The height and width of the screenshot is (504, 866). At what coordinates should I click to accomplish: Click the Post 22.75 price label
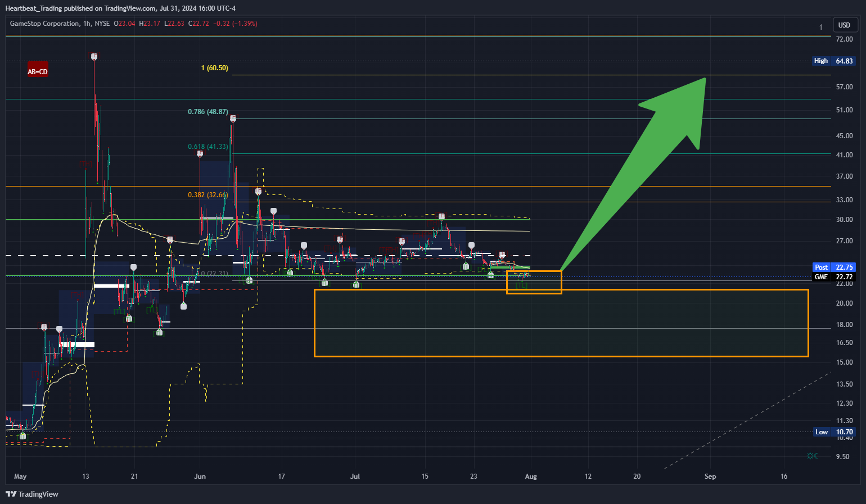834,267
